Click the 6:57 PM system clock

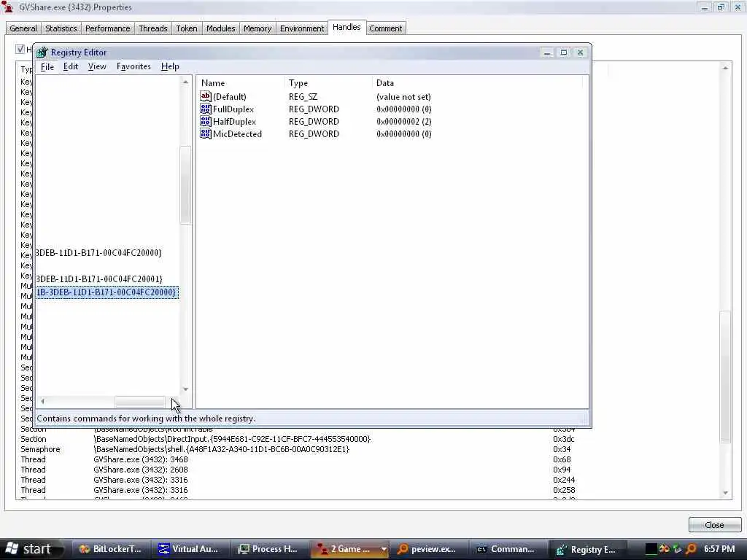click(x=719, y=549)
